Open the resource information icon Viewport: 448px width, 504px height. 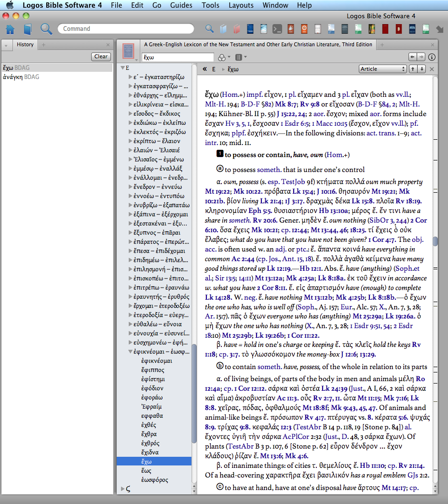click(x=432, y=57)
